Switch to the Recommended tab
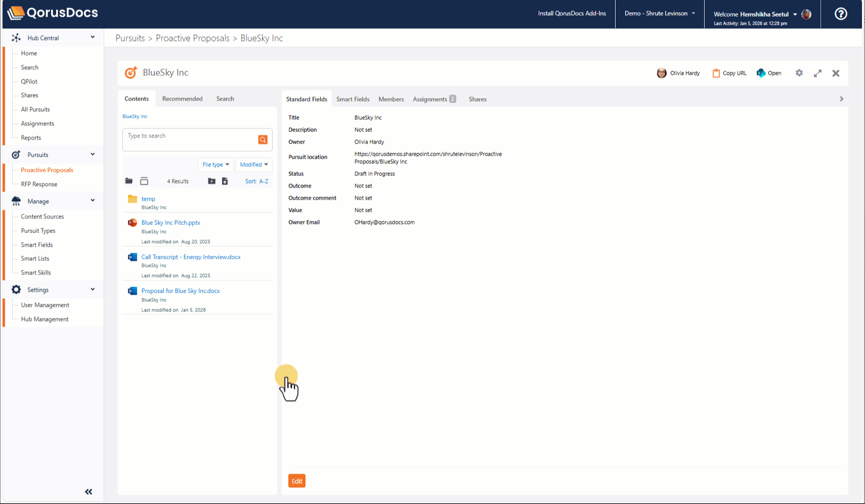 (182, 99)
